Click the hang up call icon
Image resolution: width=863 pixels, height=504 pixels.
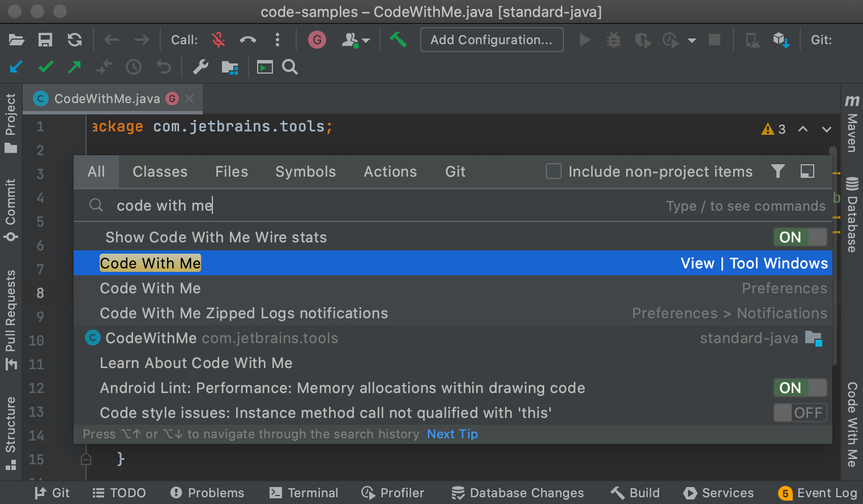tap(247, 40)
